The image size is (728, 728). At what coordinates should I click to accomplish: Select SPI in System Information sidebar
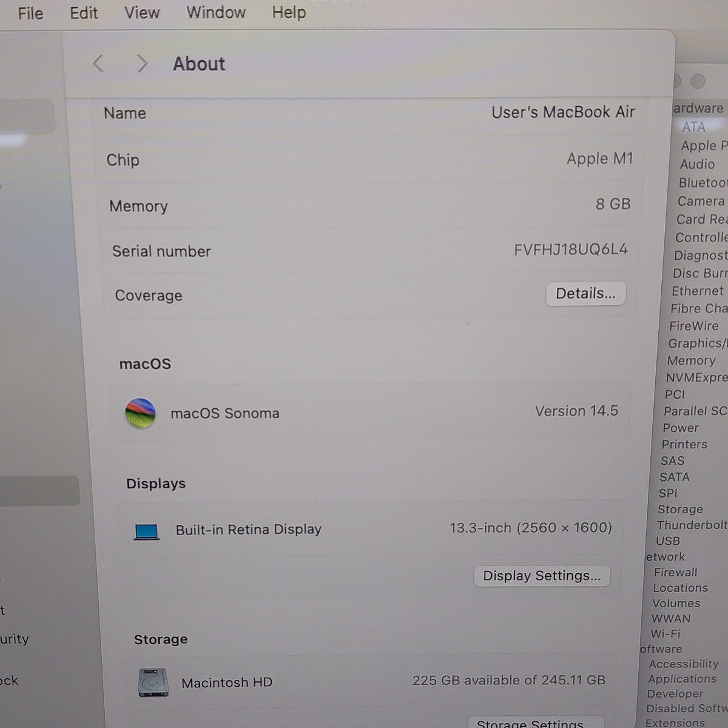coord(667,493)
